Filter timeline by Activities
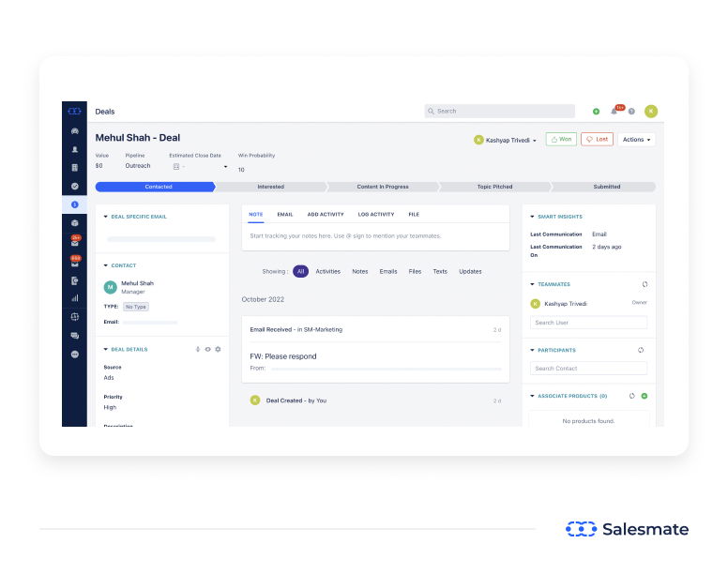Screen dimensions: 728x574 click(327, 271)
